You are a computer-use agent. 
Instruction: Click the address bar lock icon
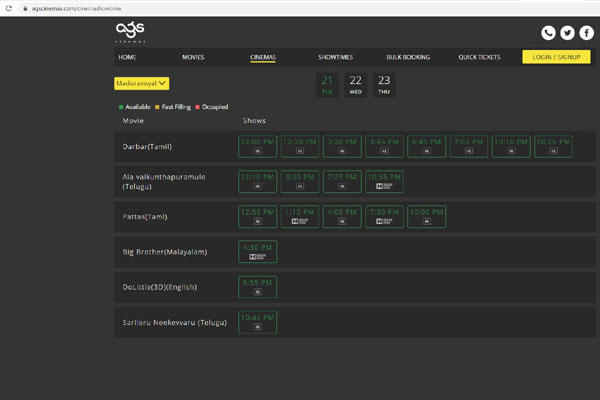tap(25, 8)
